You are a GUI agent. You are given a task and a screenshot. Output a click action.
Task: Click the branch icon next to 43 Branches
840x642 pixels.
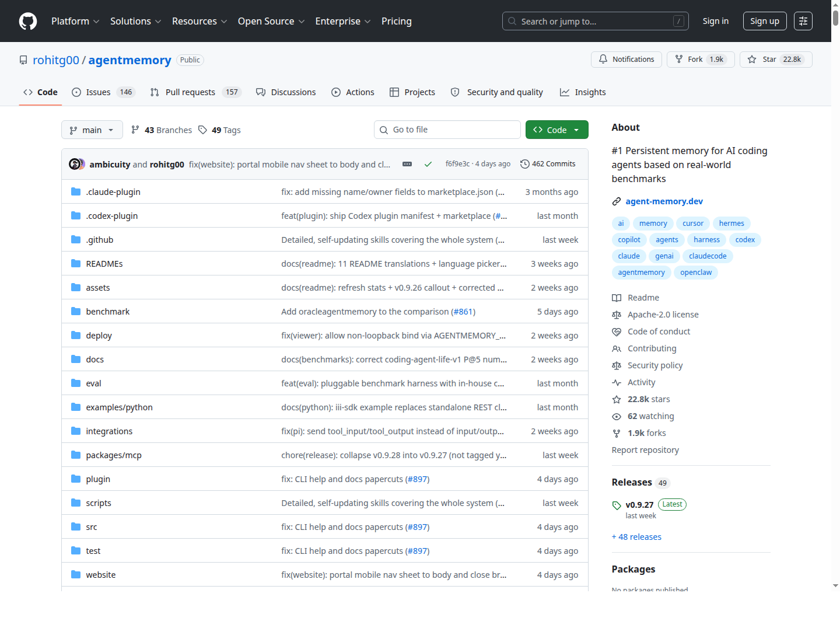pos(135,130)
